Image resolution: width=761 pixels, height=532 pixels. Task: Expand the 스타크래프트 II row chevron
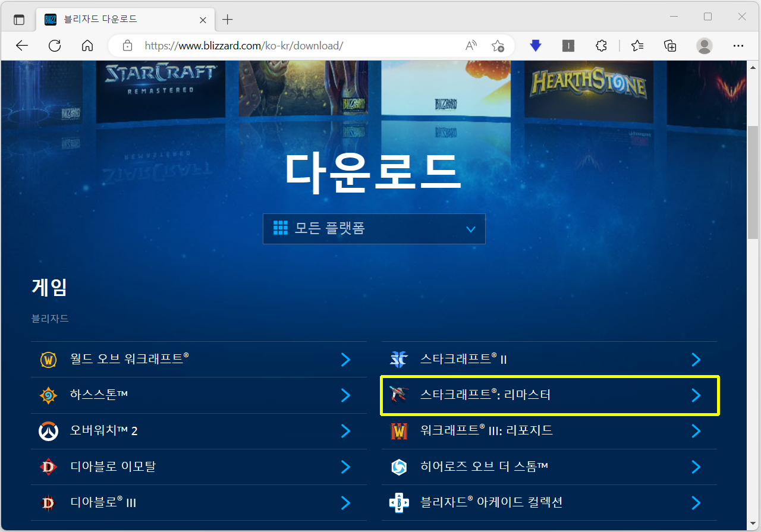[696, 360]
